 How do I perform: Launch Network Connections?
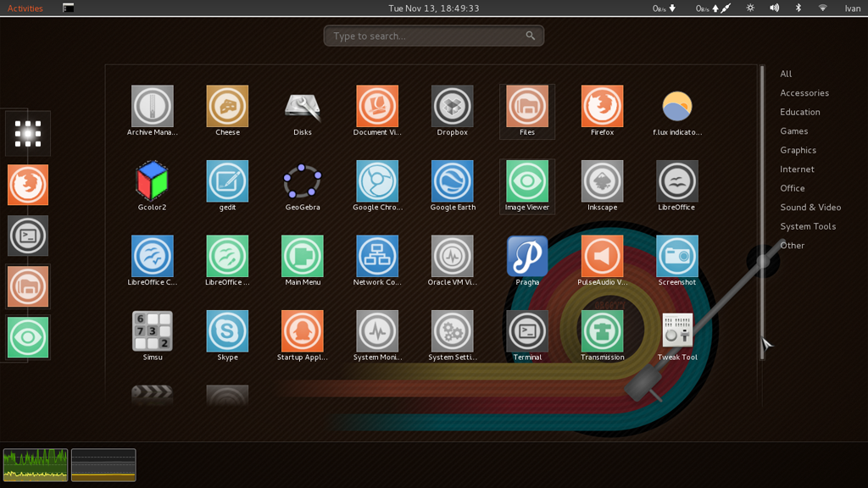377,260
